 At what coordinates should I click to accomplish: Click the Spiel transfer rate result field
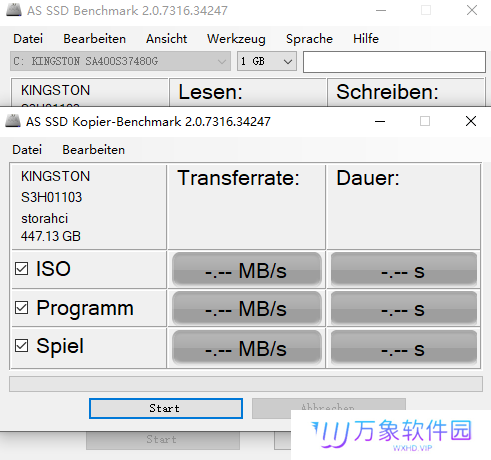[x=246, y=347]
